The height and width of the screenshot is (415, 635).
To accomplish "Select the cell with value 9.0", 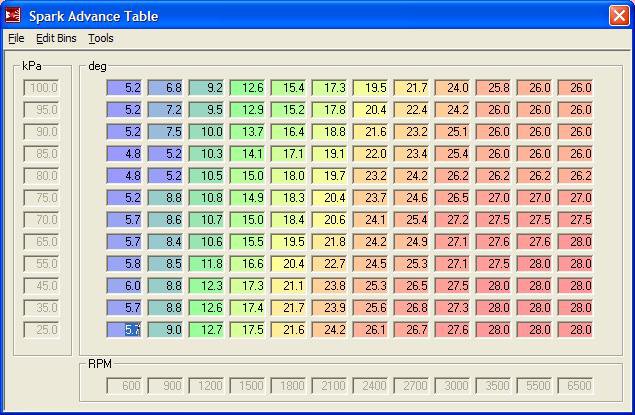I will [x=166, y=329].
